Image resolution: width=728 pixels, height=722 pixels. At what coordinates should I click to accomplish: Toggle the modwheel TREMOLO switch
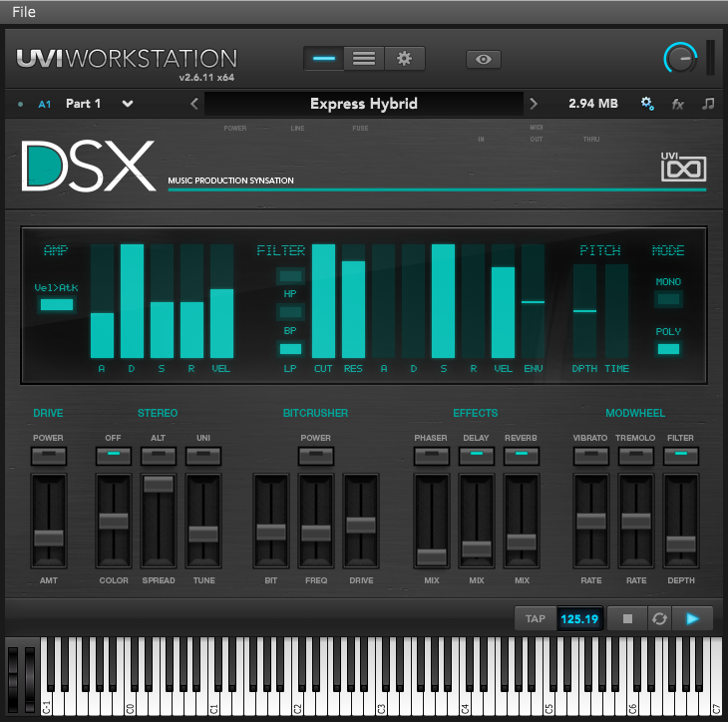tap(636, 456)
